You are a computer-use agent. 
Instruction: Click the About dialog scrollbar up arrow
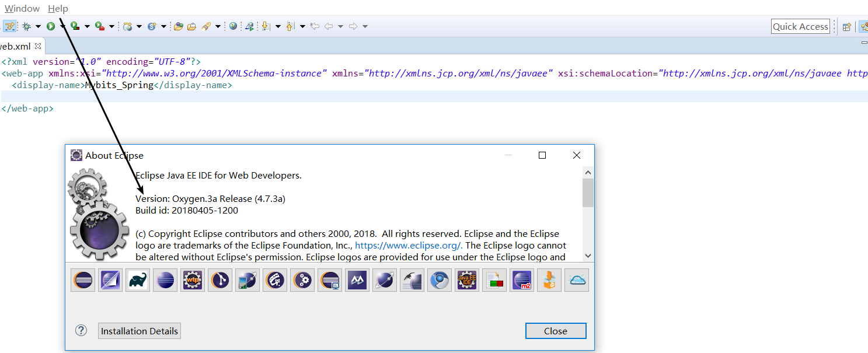click(x=588, y=172)
